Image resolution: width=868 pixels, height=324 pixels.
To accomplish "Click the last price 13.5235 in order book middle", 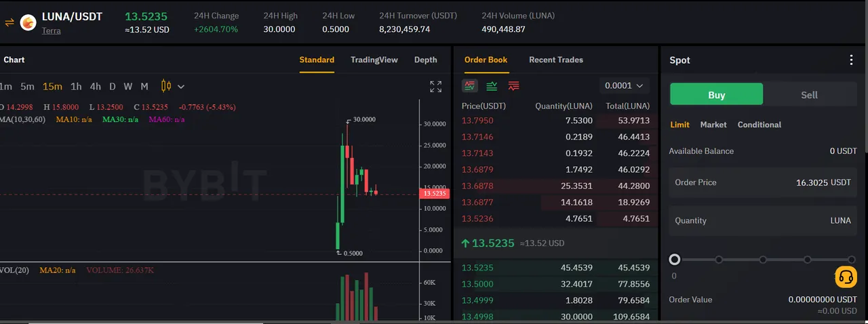I will tap(493, 243).
